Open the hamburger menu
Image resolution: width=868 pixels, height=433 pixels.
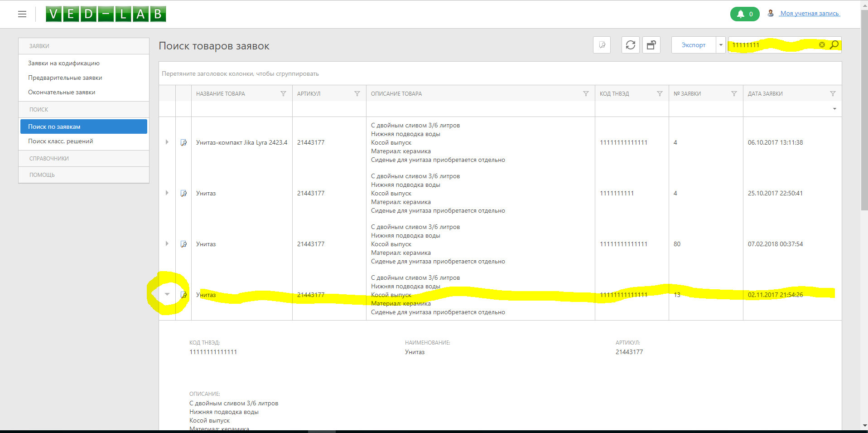[x=22, y=14]
